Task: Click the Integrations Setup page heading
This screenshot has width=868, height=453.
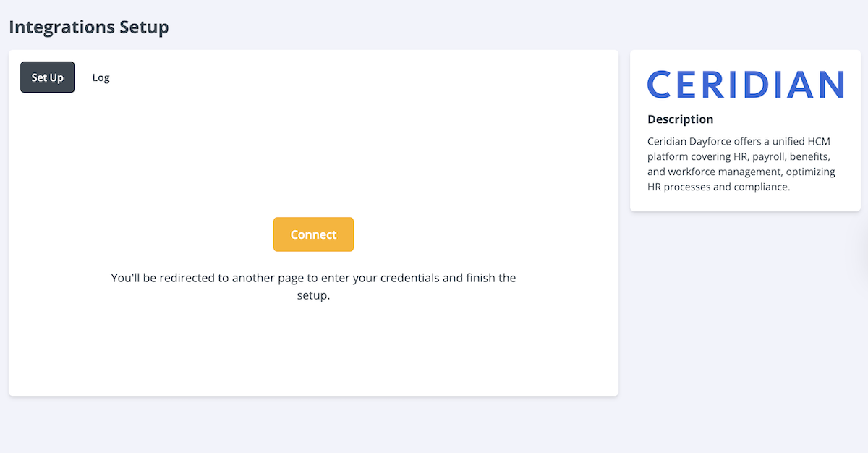Action: pyautogui.click(x=88, y=27)
